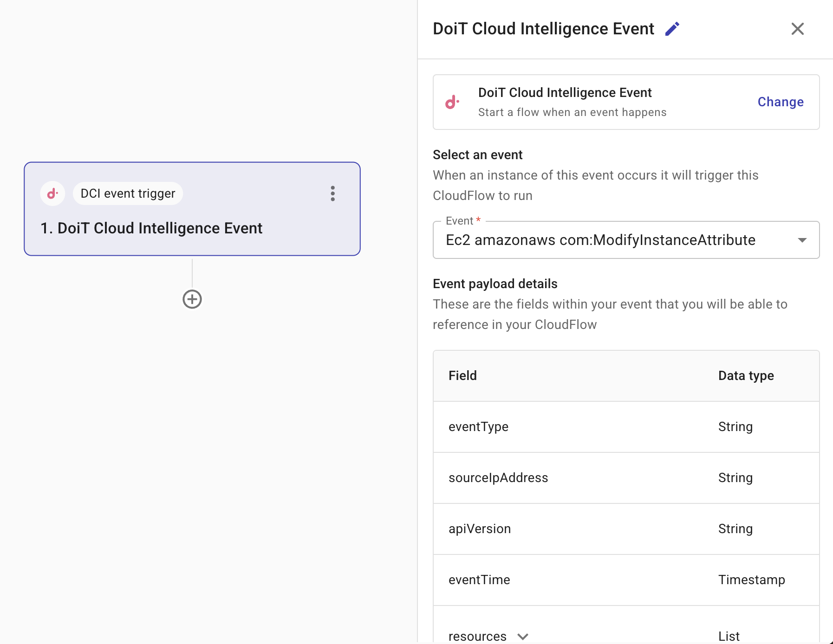Click the pencil icon to rename the event

[x=672, y=29]
